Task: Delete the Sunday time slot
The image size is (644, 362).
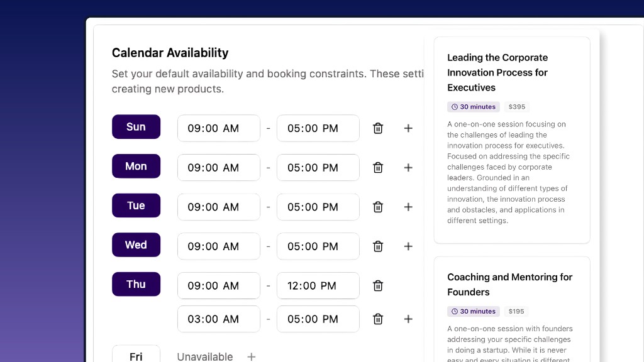Action: 378,128
